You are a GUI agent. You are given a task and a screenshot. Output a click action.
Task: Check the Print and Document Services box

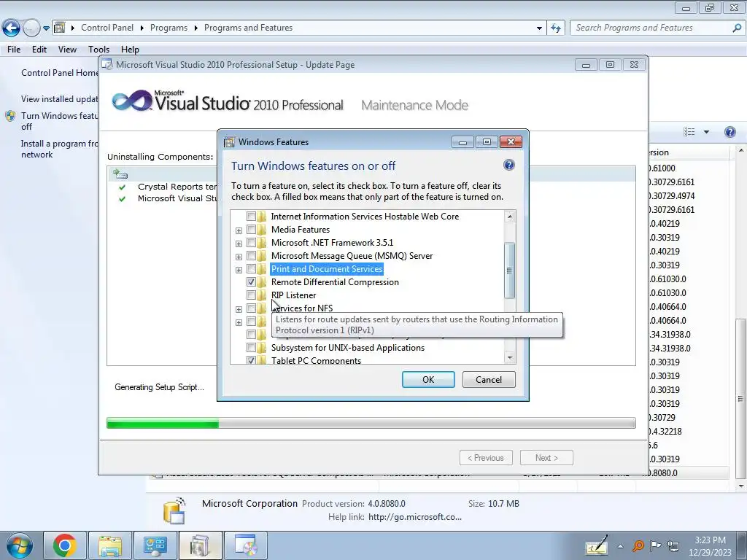[x=251, y=269]
